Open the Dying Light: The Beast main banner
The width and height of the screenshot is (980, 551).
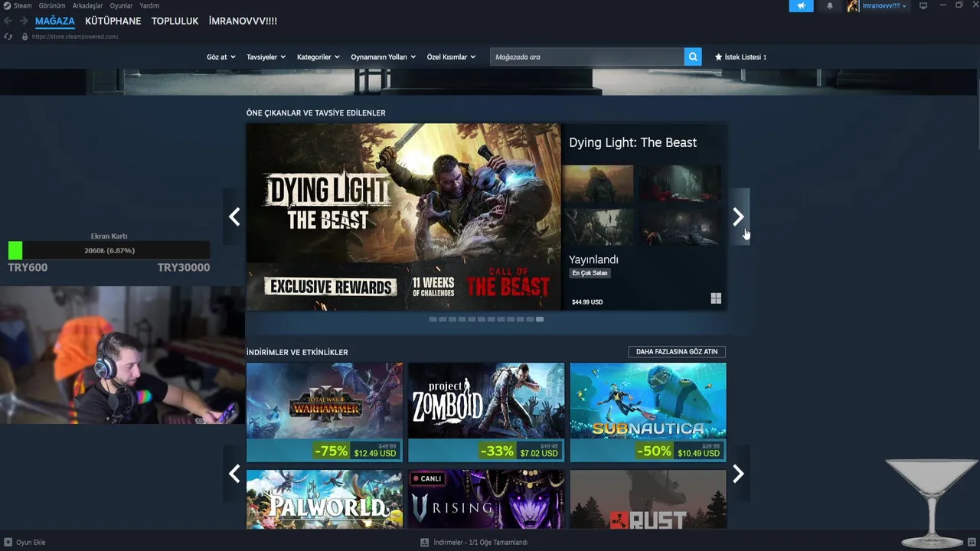403,217
